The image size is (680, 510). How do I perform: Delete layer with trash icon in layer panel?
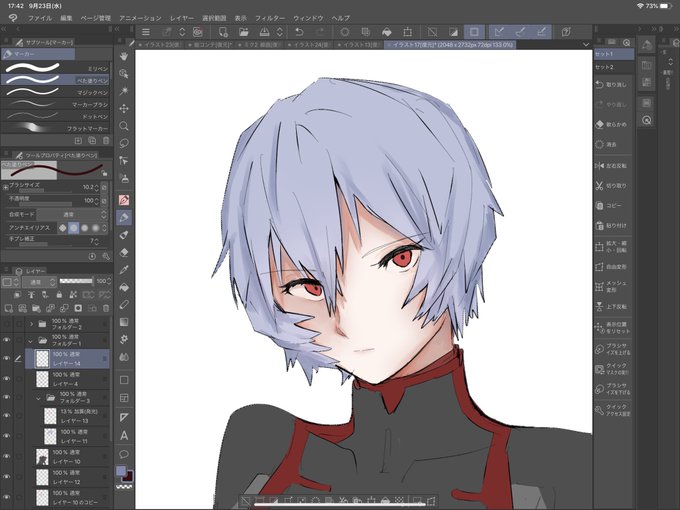tap(106, 308)
